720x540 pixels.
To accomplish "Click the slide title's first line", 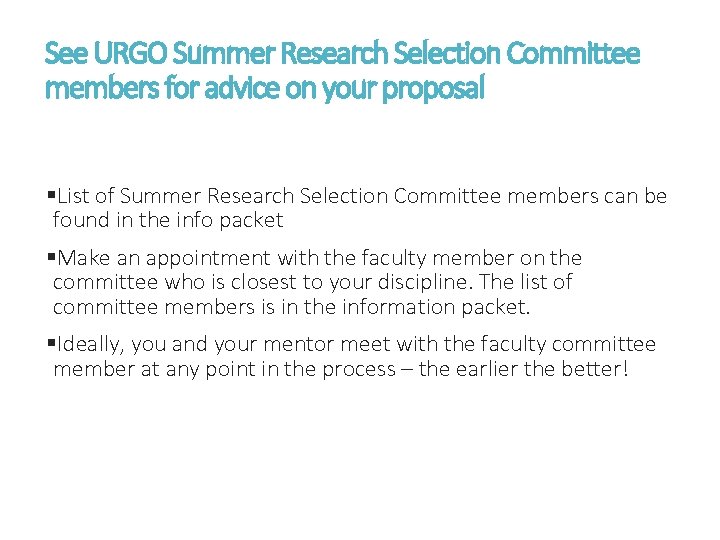I will click(x=342, y=54).
